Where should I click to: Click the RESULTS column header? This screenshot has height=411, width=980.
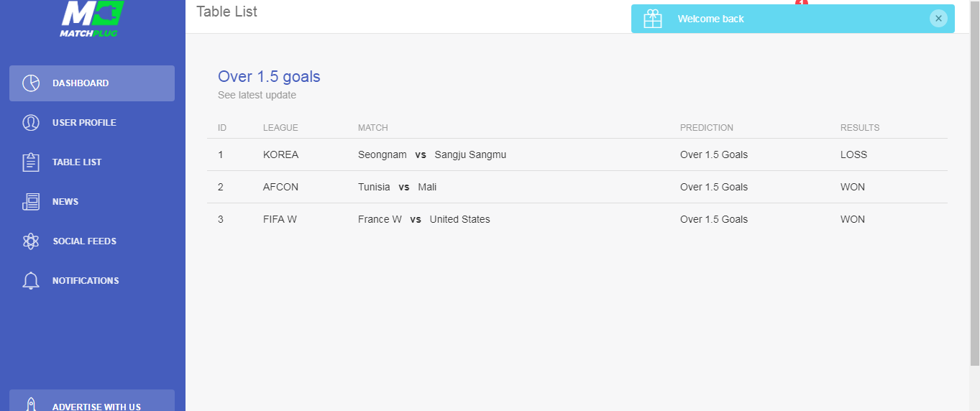860,128
